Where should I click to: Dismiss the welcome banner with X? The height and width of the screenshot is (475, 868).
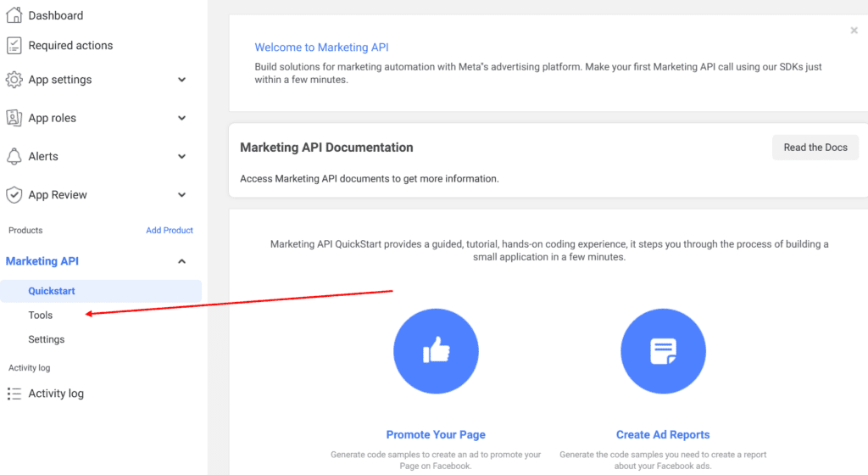(854, 31)
